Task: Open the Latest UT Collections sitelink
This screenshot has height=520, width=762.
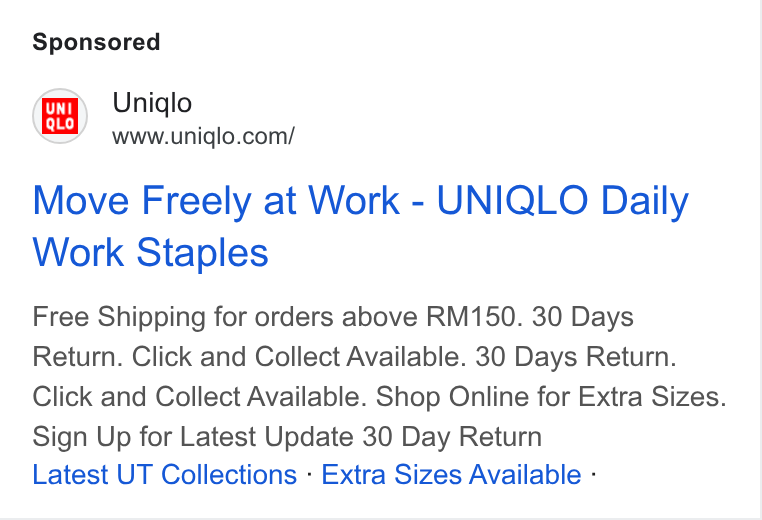Action: coord(165,474)
